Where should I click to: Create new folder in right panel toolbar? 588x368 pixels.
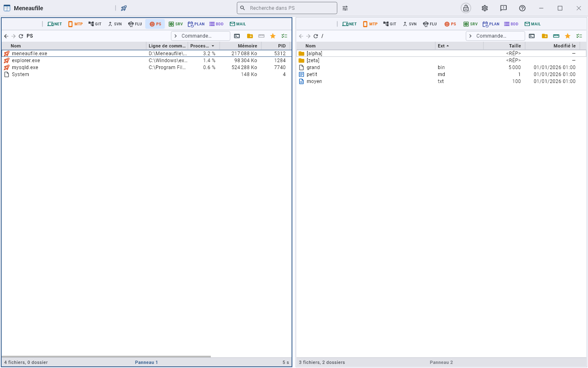[545, 36]
